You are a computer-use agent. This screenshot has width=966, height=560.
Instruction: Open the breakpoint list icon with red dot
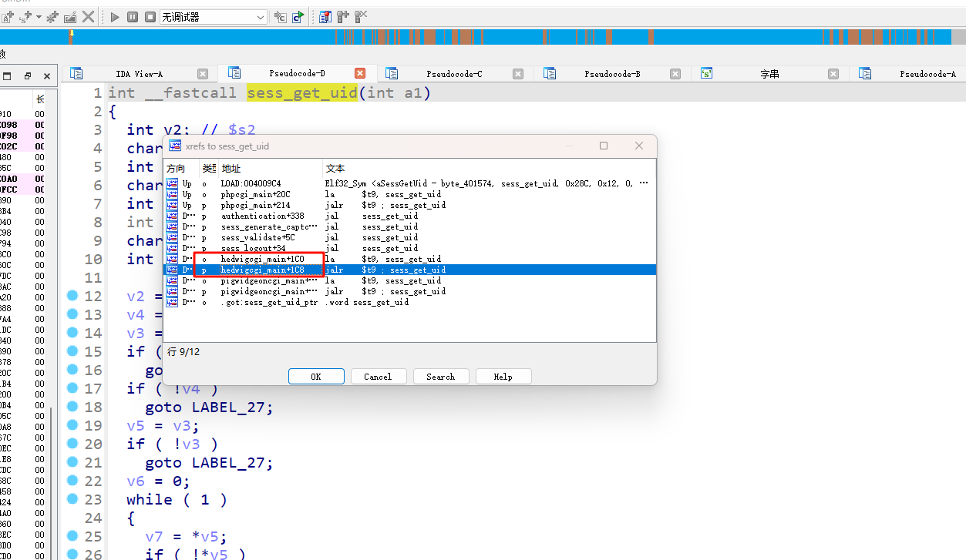coord(325,16)
